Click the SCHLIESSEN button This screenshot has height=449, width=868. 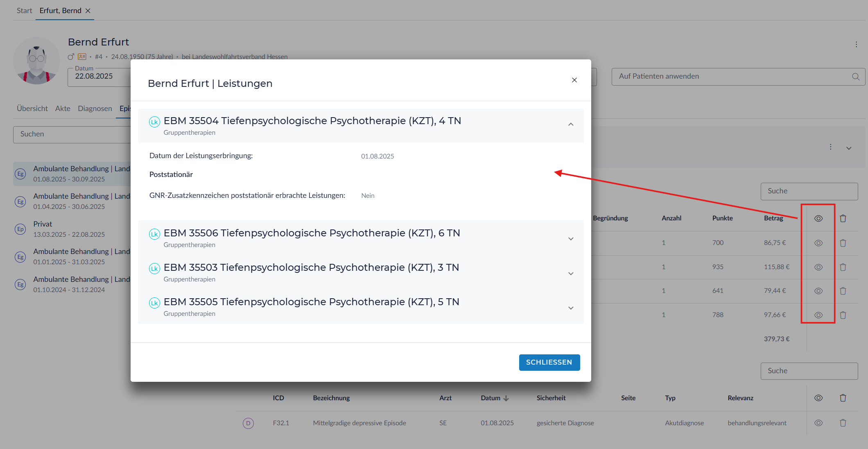click(x=549, y=362)
